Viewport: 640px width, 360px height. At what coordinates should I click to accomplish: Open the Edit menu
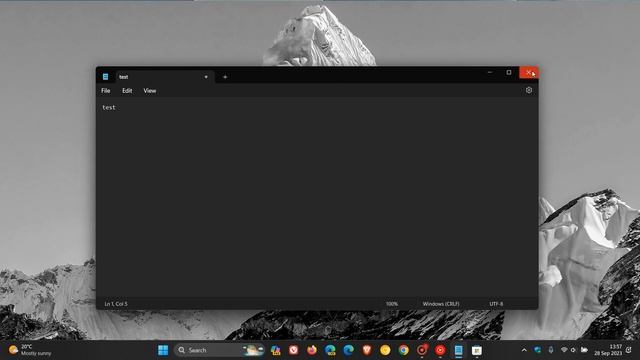(127, 91)
